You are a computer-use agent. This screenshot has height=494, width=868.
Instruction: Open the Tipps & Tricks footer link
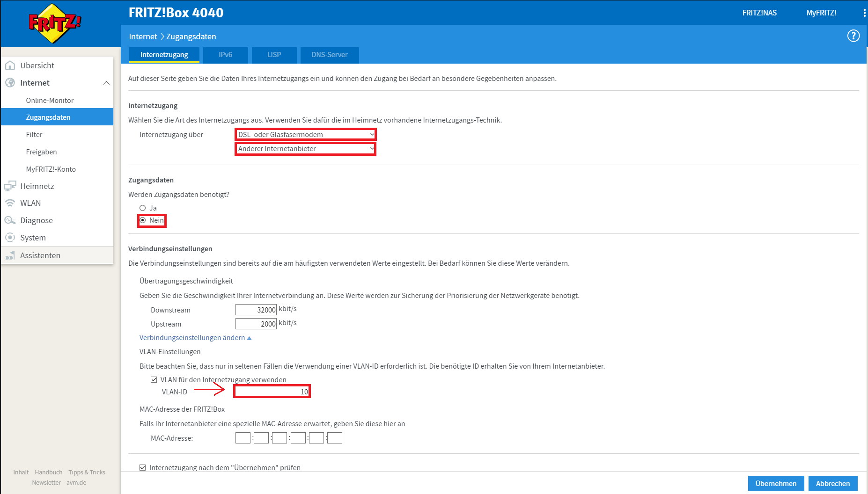tap(87, 472)
